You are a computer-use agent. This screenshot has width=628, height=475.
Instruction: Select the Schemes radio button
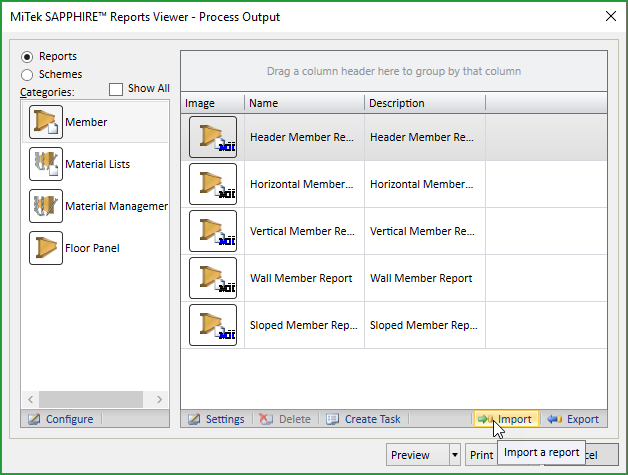tap(27, 74)
